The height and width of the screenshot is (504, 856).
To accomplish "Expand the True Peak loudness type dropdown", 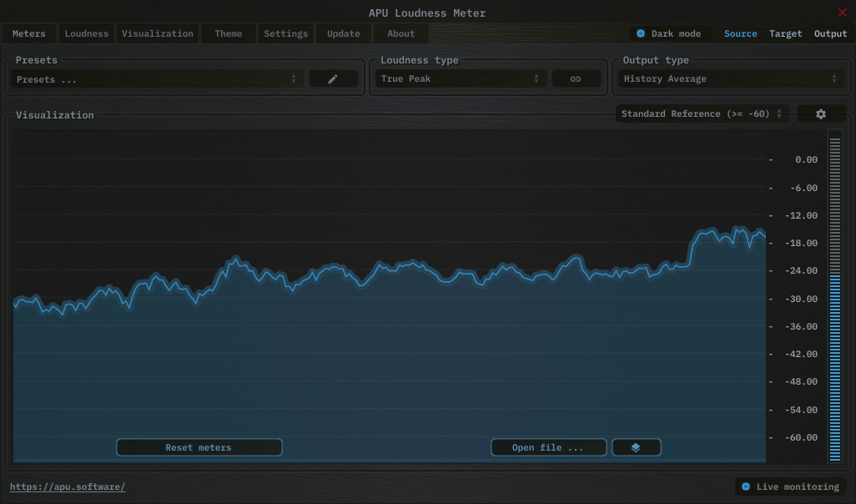I will click(459, 79).
